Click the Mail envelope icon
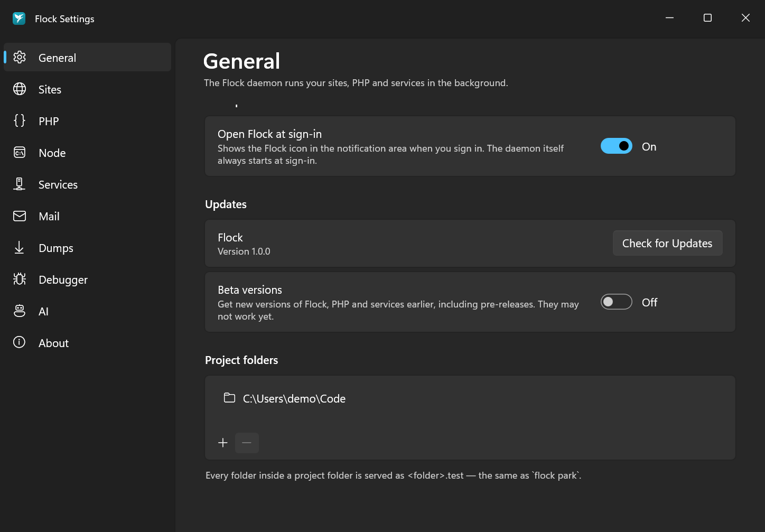 20,216
